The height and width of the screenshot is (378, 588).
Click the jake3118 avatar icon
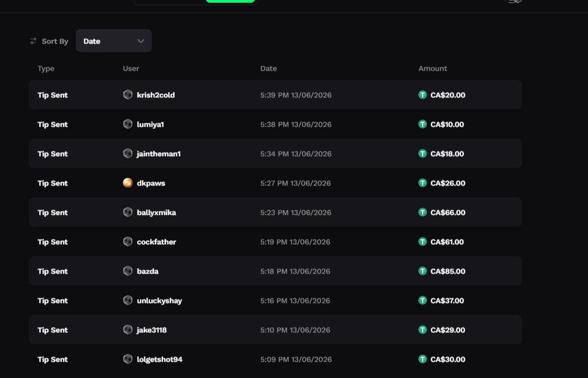point(128,330)
